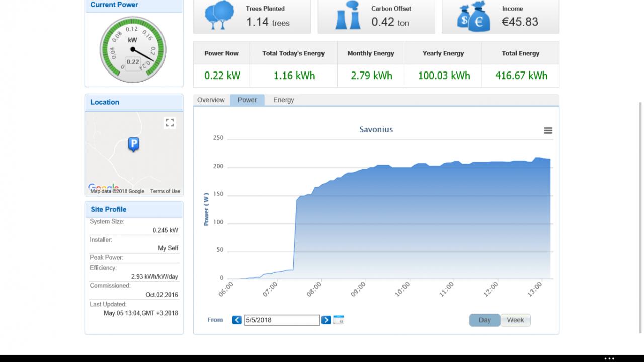This screenshot has width=644, height=362.
Task: Open the map Terms of Use link
Action: [x=165, y=191]
